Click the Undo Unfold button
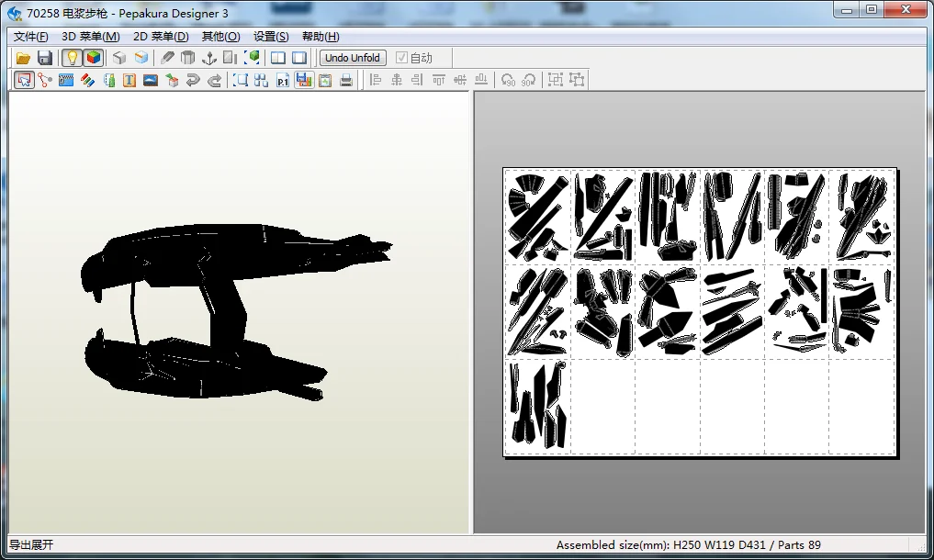 [x=353, y=58]
